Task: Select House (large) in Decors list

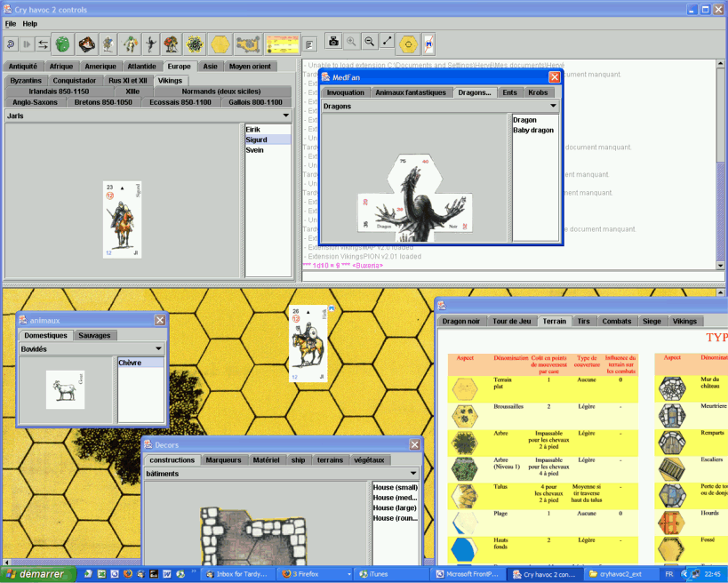Action: 395,507
